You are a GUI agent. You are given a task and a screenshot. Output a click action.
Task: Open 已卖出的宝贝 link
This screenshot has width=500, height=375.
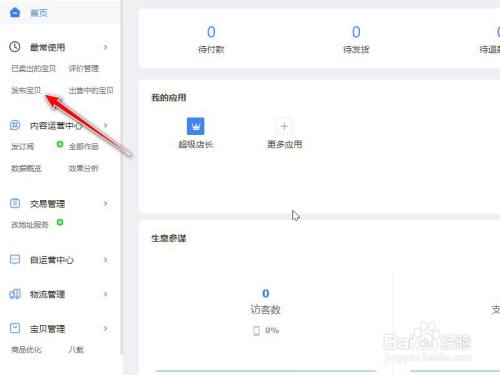click(34, 68)
